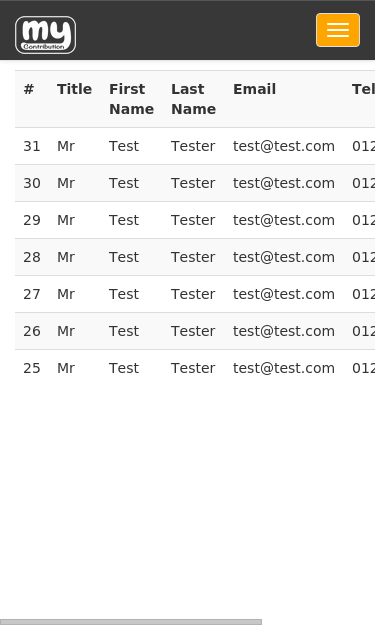Viewport: 375px width, 627px height.
Task: Click the # column header
Action: [29, 89]
